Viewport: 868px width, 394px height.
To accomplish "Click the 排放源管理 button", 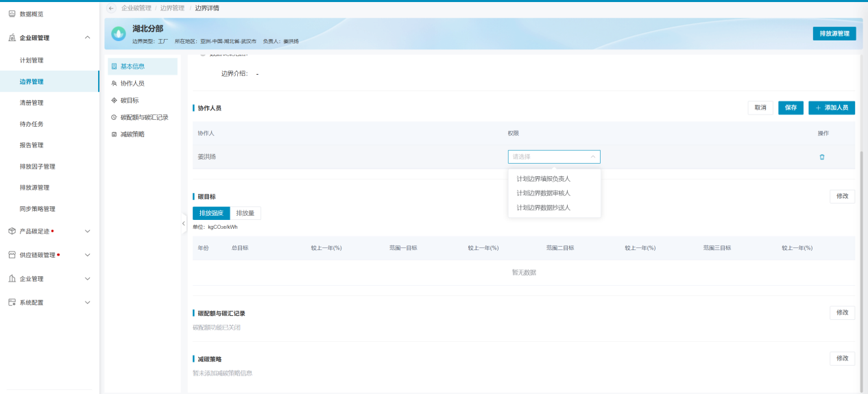I will click(x=834, y=34).
